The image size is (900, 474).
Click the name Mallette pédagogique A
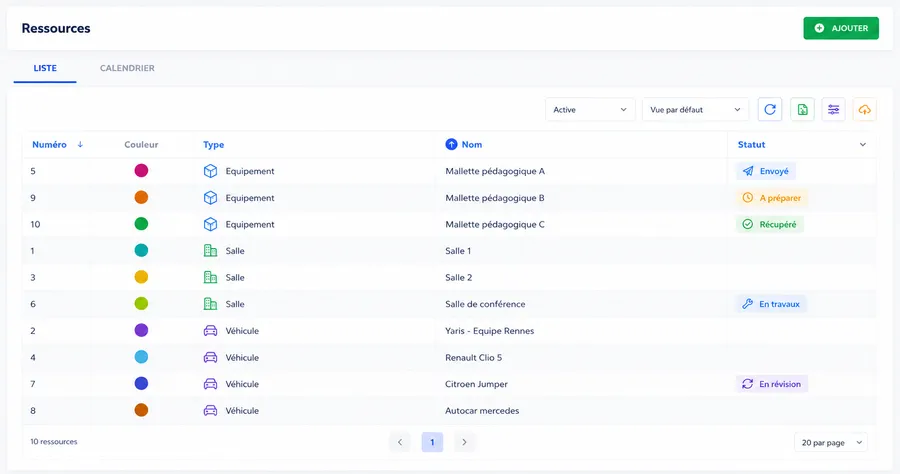(x=495, y=171)
